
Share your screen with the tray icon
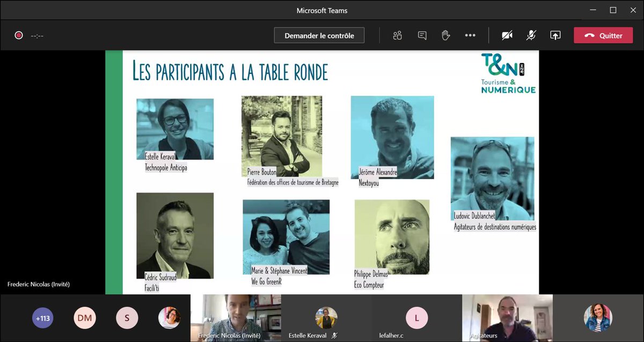(555, 35)
